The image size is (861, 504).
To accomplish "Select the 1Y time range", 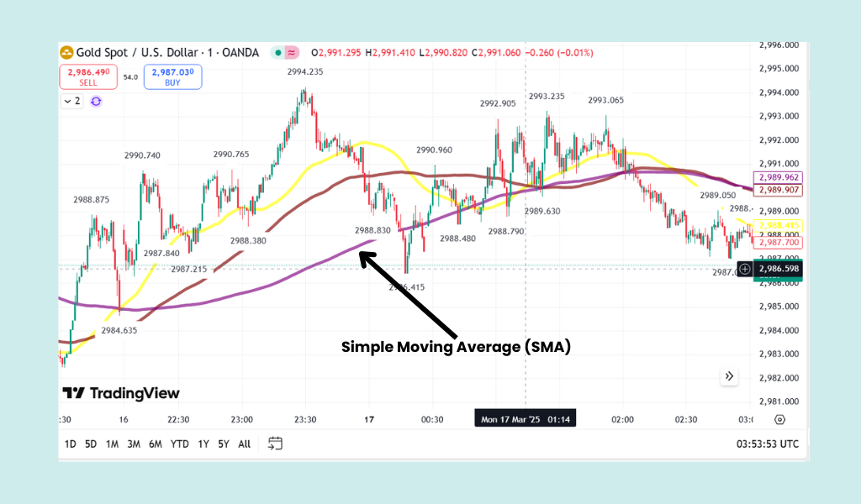I will point(203,444).
